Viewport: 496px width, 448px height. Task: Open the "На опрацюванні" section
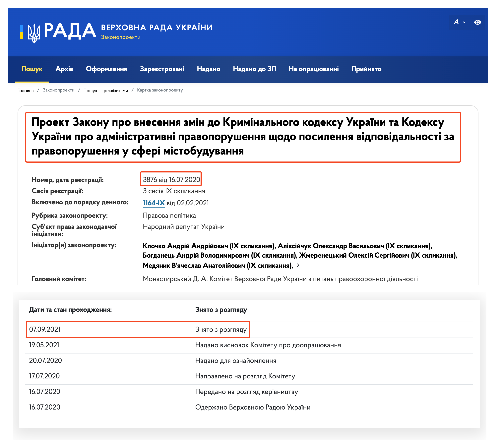tap(314, 69)
